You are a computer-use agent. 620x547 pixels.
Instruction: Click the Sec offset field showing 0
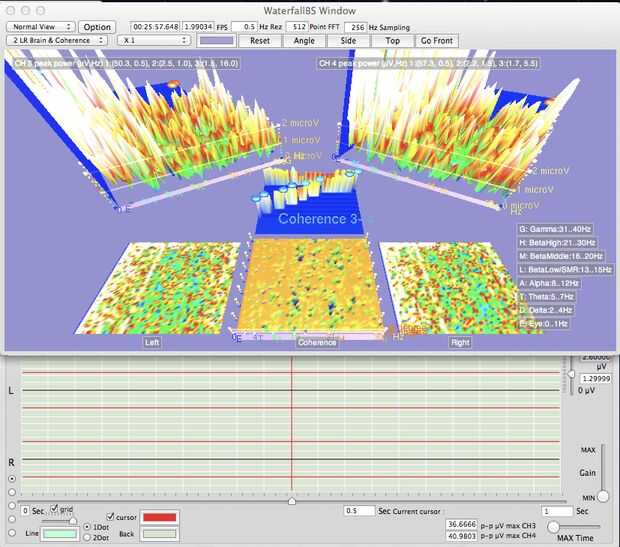pos(25,511)
